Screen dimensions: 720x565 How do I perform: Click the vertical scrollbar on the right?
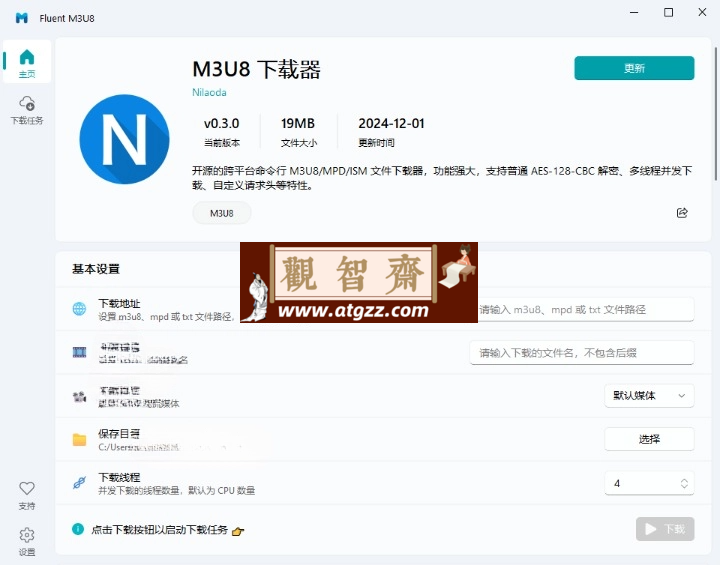pos(715,113)
